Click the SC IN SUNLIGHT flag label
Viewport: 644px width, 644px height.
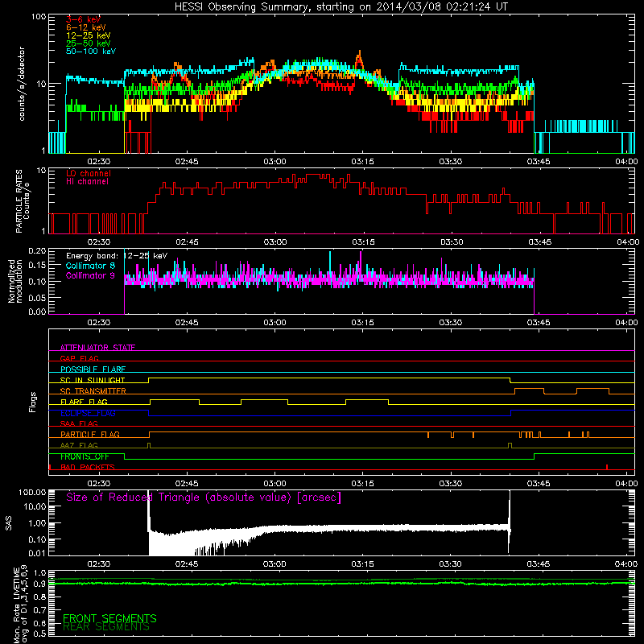click(x=93, y=380)
